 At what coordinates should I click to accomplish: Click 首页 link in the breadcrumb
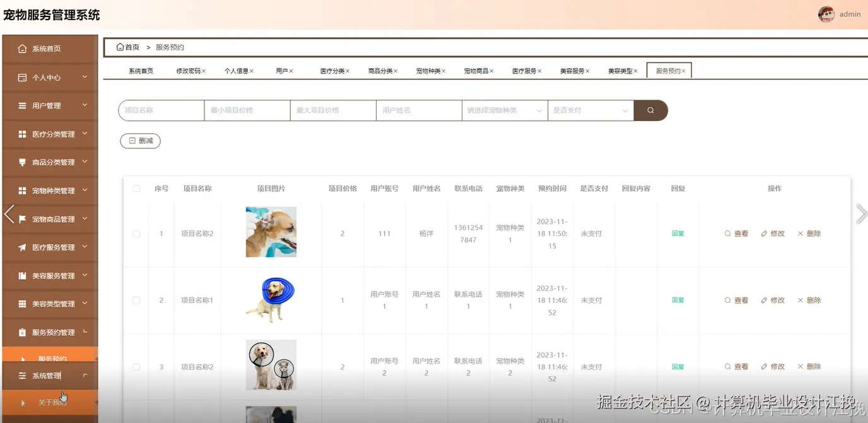click(x=132, y=47)
